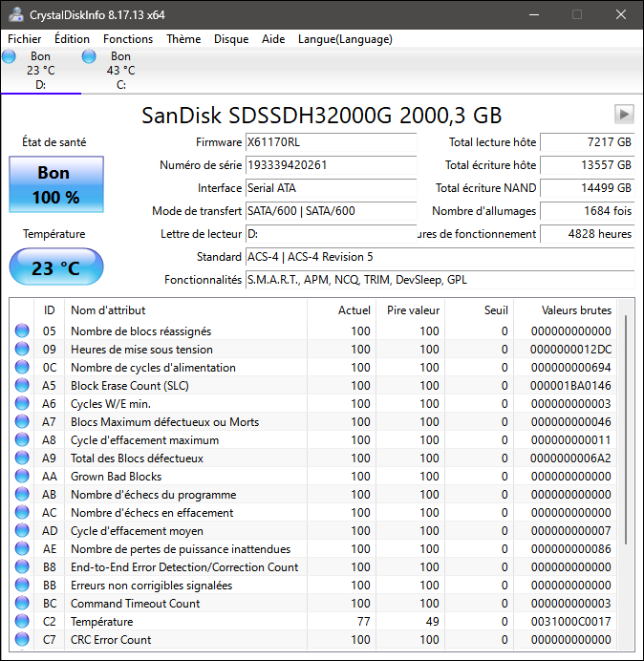Click status orb for Block Erase Count row
Image resolution: width=644 pixels, height=661 pixels.
[x=22, y=385]
